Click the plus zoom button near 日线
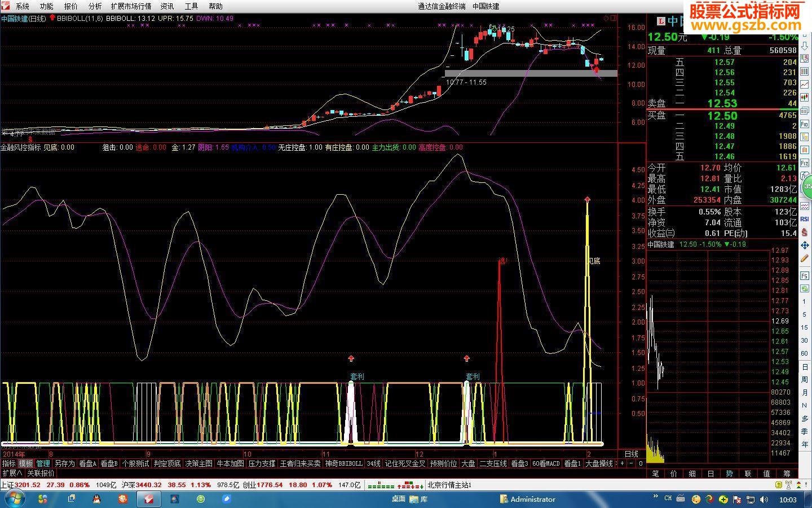This screenshot has height=508, width=812. coord(622,463)
